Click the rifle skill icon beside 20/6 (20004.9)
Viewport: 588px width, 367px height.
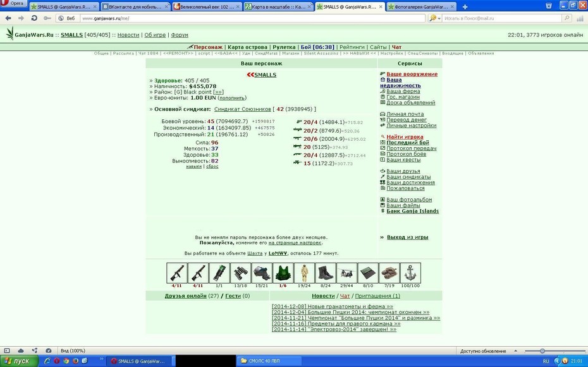[x=298, y=138]
